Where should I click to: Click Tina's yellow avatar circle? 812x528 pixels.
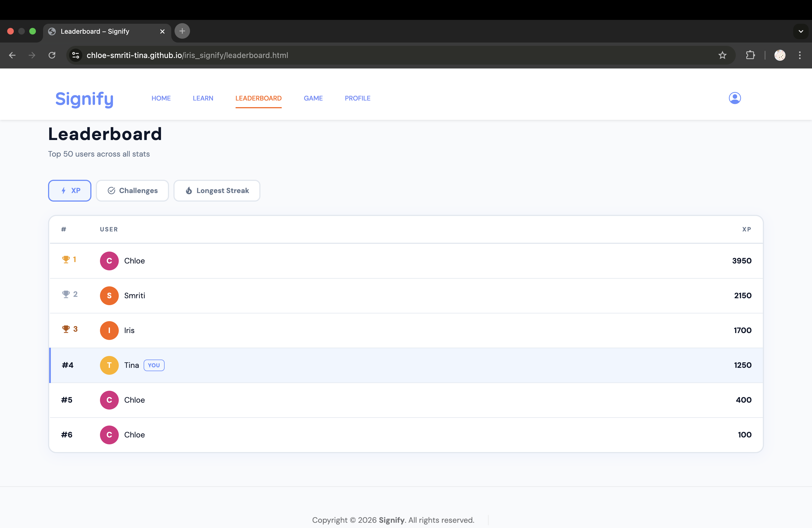point(109,365)
